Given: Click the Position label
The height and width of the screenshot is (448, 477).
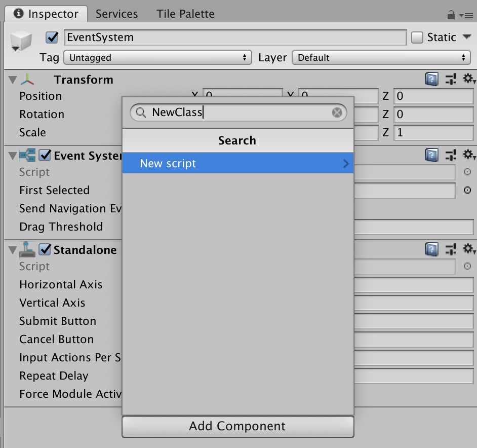Looking at the screenshot, I should click(x=41, y=96).
